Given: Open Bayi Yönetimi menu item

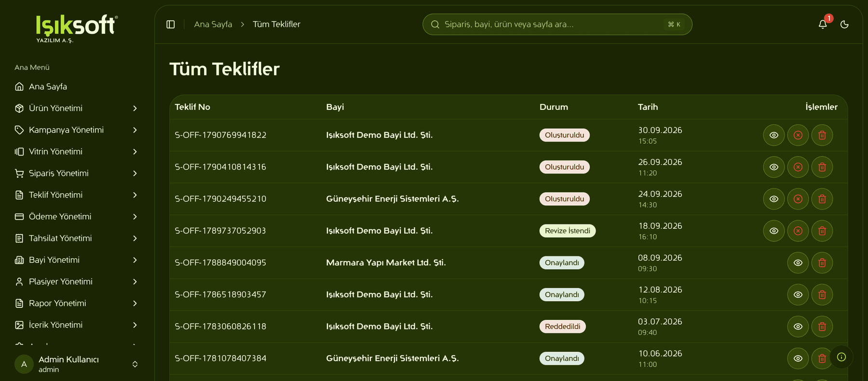Looking at the screenshot, I should pos(77,260).
